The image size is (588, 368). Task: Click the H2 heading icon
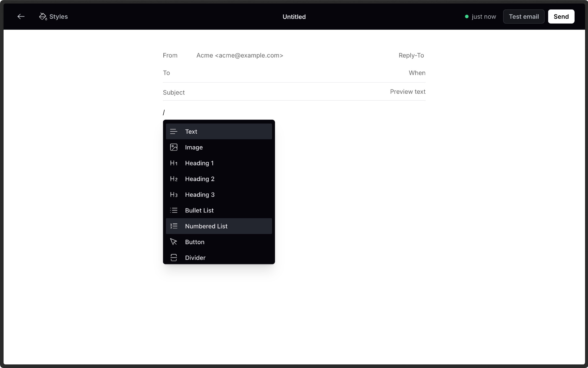pyautogui.click(x=174, y=179)
